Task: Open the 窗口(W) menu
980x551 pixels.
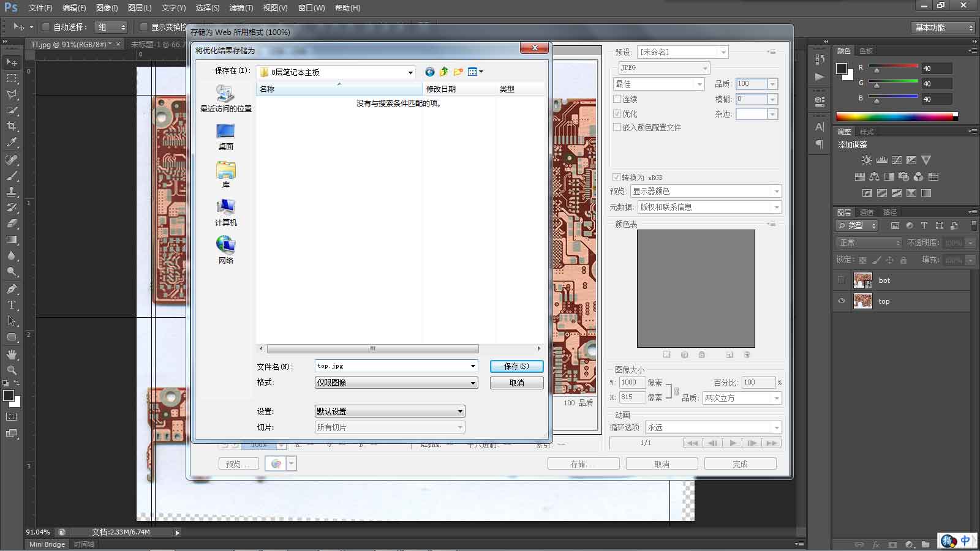Action: click(311, 8)
